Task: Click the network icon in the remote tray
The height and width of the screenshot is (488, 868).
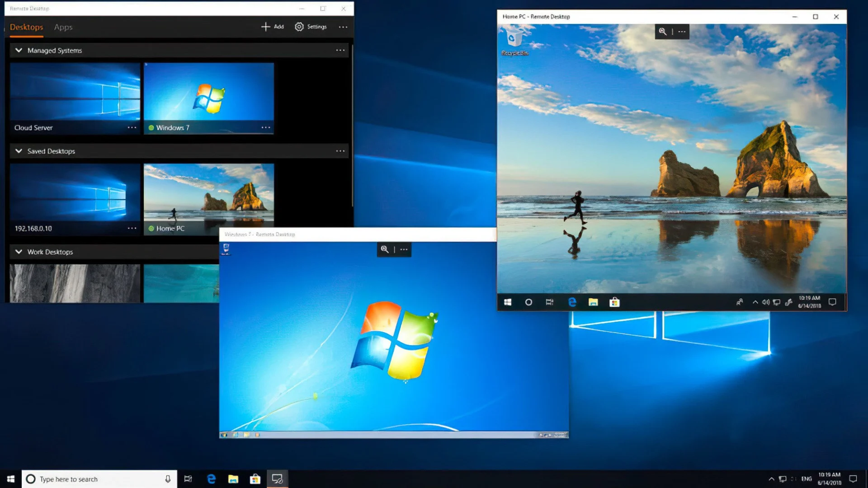Action: 776,302
